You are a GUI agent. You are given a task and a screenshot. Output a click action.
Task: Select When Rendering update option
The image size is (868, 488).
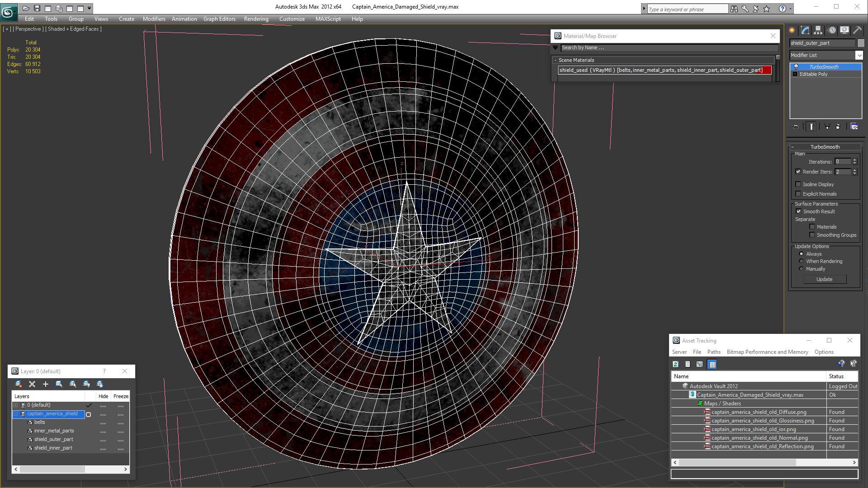click(801, 261)
